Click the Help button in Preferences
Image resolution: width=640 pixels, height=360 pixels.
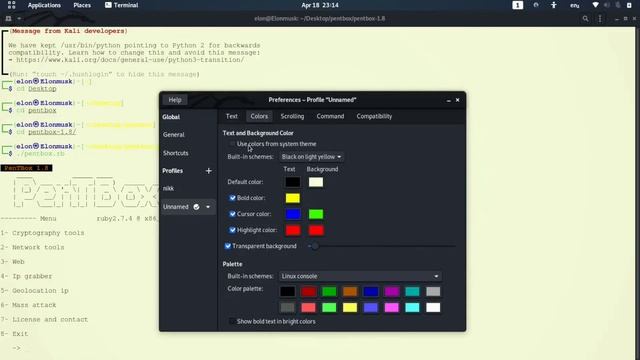[175, 100]
